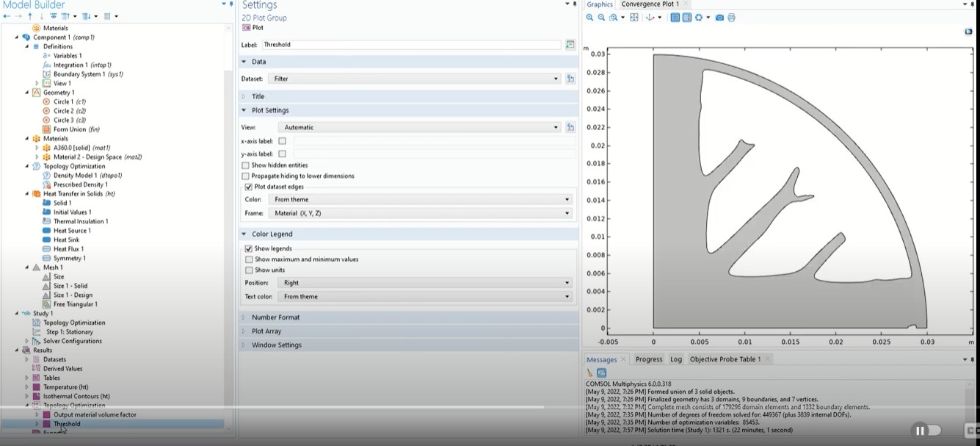Select the Heat Source 1 node
The width and height of the screenshot is (980, 446).
tap(71, 231)
